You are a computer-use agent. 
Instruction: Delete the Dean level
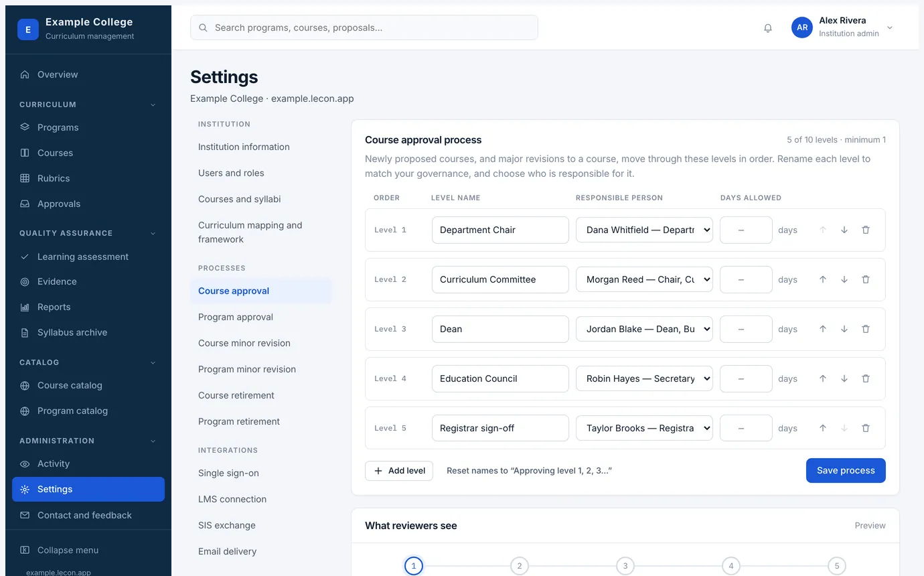point(866,329)
